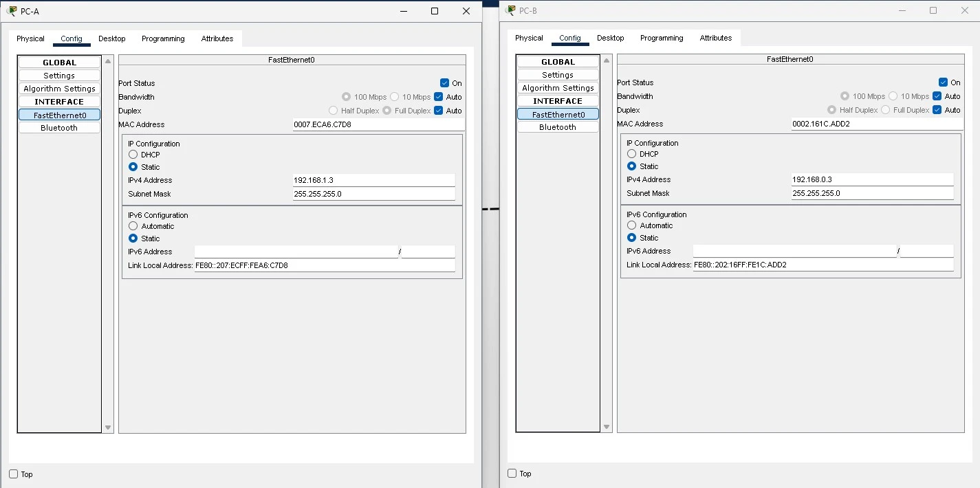Click PC-B Subnet Mask field
The height and width of the screenshot is (488, 980).
[x=872, y=193]
